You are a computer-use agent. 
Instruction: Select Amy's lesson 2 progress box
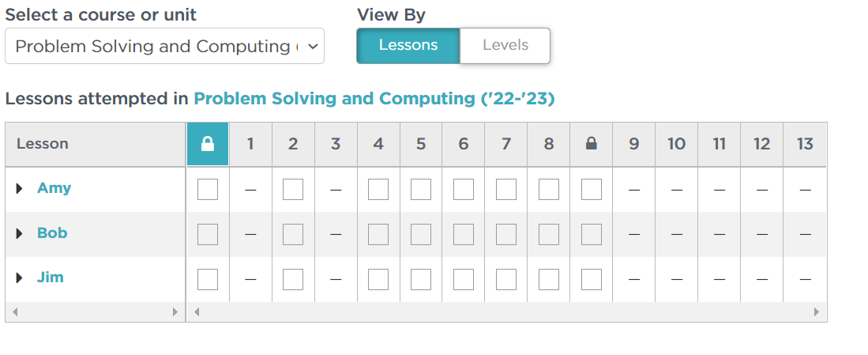pos(293,190)
